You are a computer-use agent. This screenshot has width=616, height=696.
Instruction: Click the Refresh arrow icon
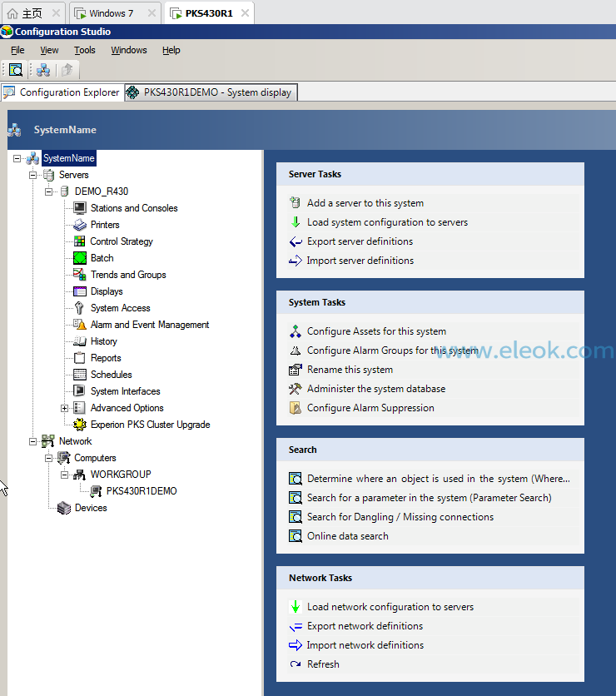pyautogui.click(x=296, y=664)
